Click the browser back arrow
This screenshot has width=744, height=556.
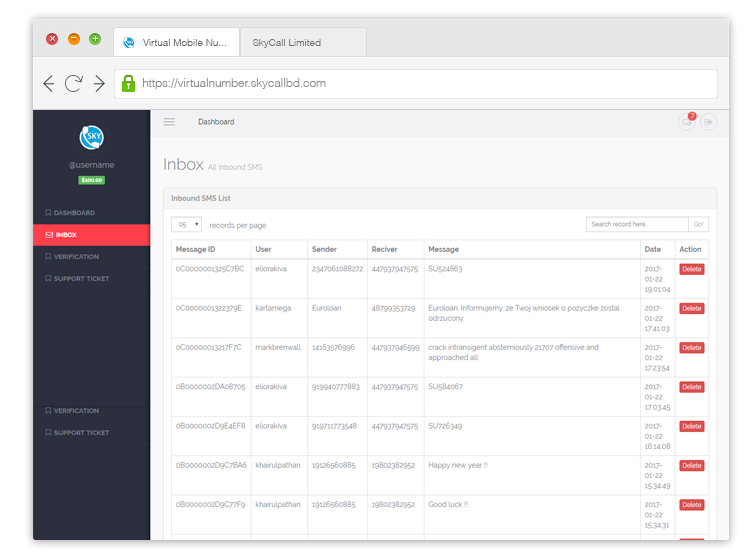pyautogui.click(x=48, y=83)
